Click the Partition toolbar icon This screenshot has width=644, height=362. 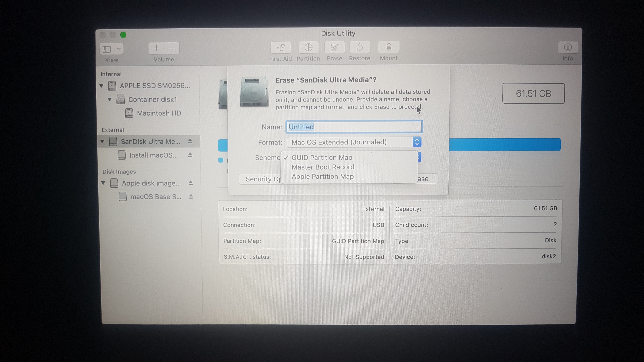308,47
